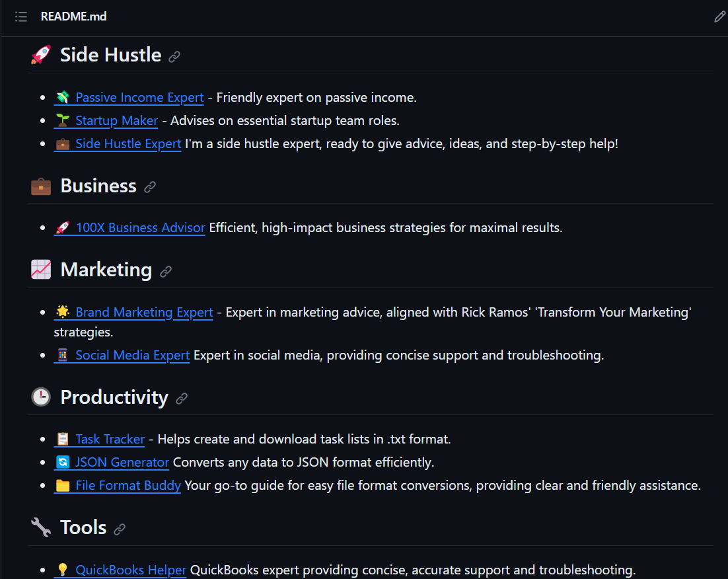728x579 pixels.
Task: Click anchor link icon beside Productivity heading
Action: [x=182, y=399]
